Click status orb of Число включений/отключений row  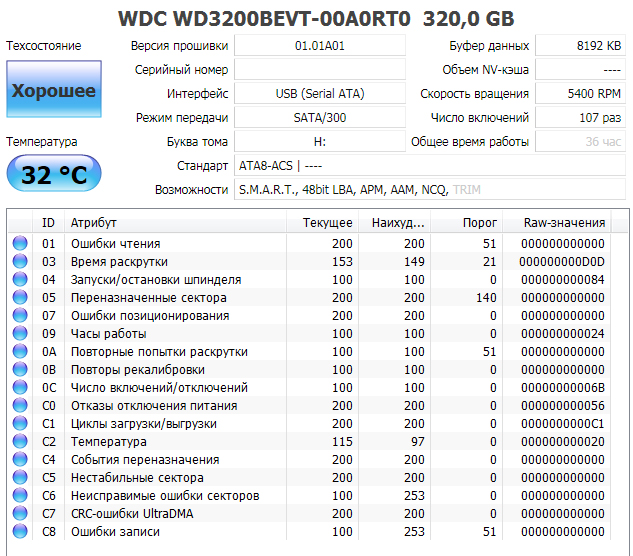point(20,388)
